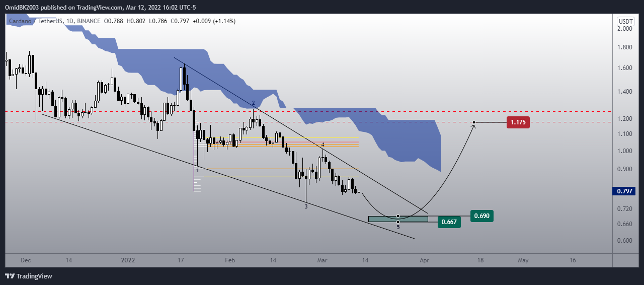Click the 1D interval in chart header

pyautogui.click(x=69, y=21)
